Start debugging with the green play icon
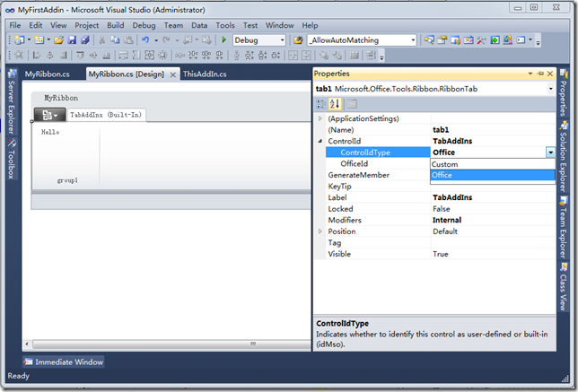Viewport: 578px width, 392px height. point(223,40)
